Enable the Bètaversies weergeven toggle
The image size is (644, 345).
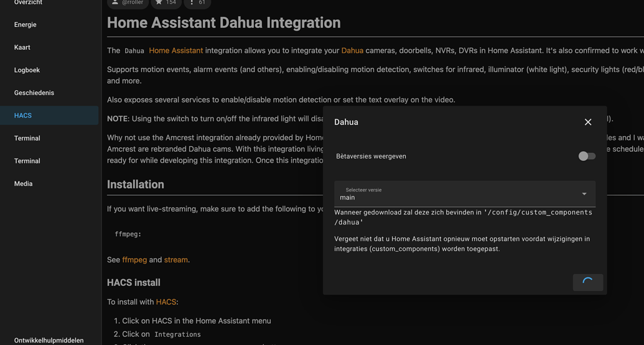point(587,156)
